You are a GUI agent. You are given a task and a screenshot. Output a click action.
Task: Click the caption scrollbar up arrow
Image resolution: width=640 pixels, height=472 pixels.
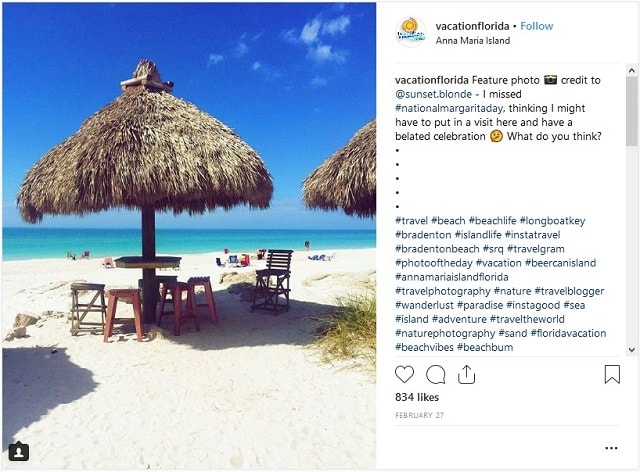[631, 71]
